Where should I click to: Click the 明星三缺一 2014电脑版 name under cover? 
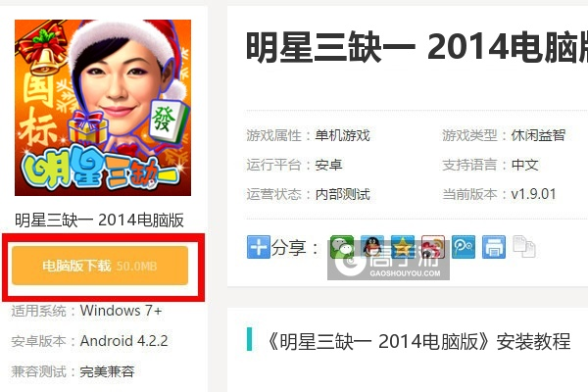coord(99,220)
